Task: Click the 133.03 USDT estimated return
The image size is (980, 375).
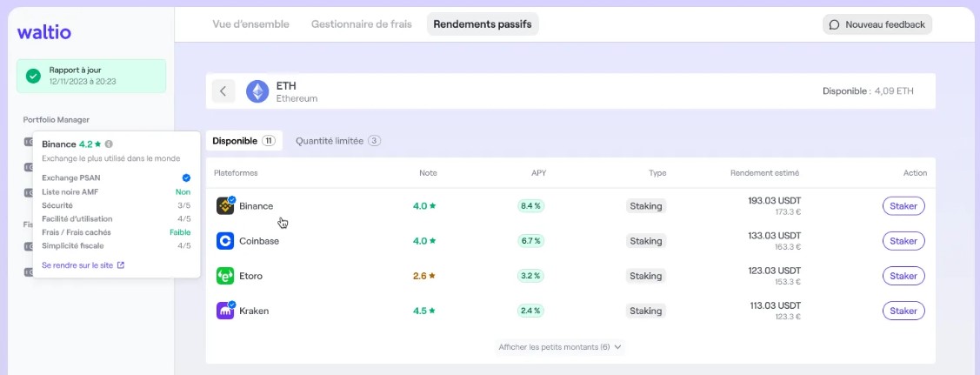Action: (775, 236)
